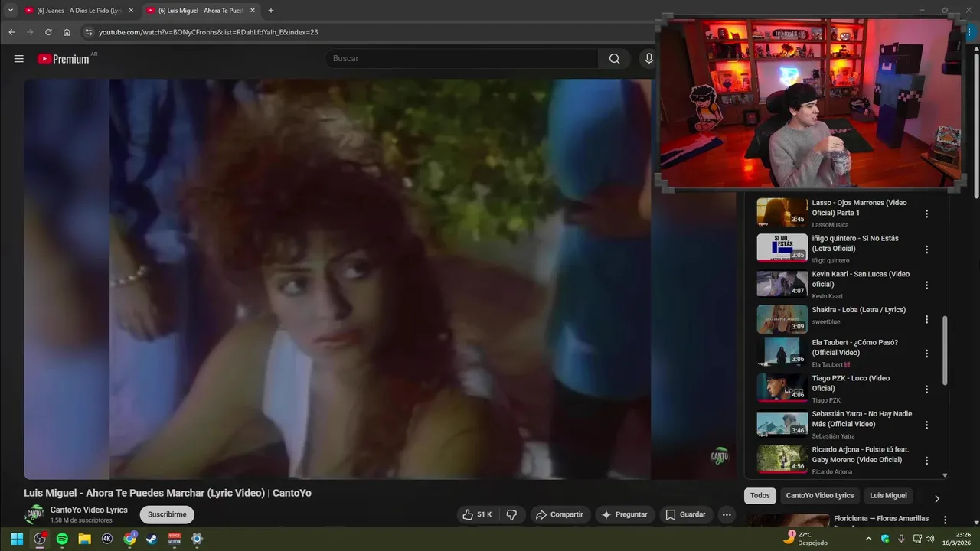Save video with Guardar button
980x551 pixels.
685,514
